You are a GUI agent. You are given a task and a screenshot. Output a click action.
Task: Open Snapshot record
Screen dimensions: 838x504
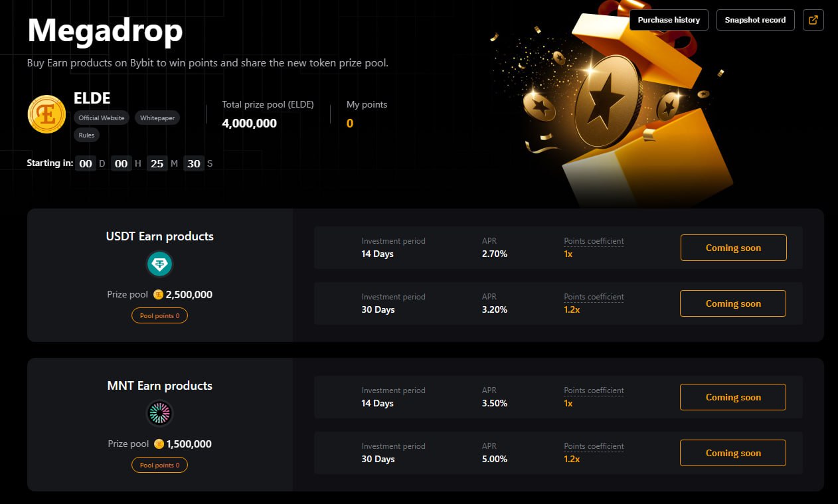(755, 20)
